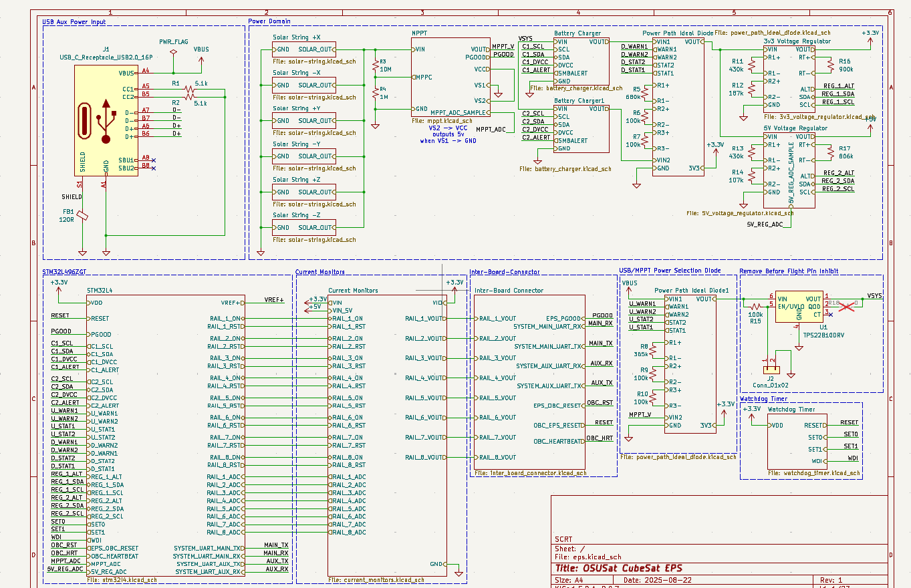Viewport: 911px width, 588px height.
Task: Click the Solar String +X sheet
Action: (303, 49)
